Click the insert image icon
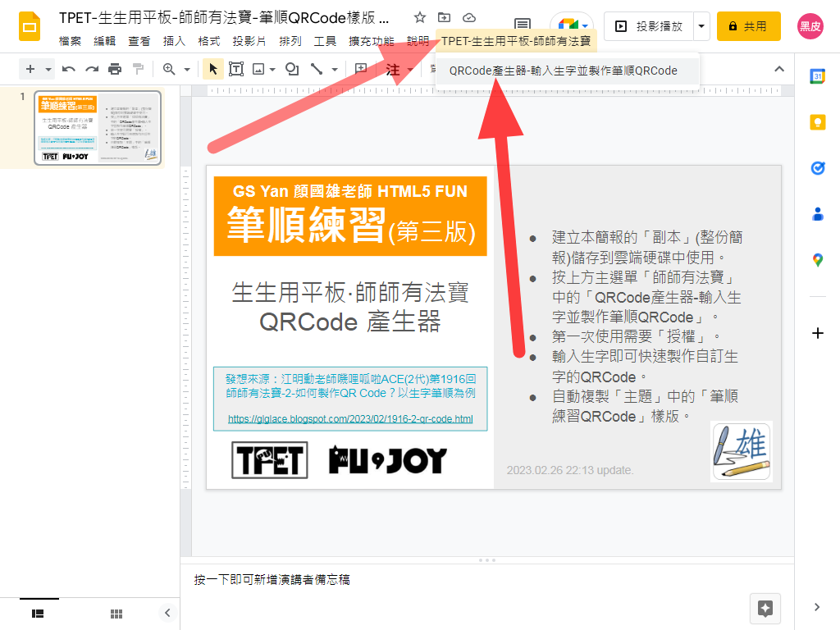Viewport: 840px width, 630px height. coord(258,69)
